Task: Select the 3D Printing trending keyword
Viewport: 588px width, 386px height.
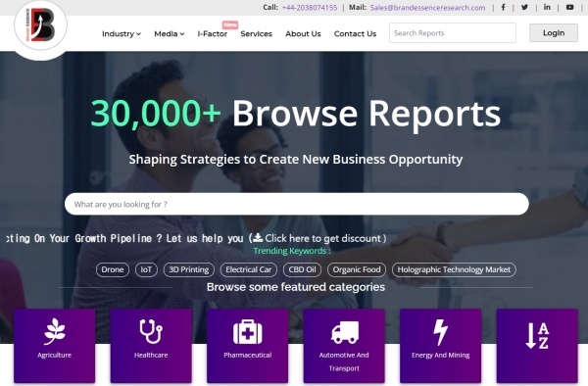Action: [188, 269]
